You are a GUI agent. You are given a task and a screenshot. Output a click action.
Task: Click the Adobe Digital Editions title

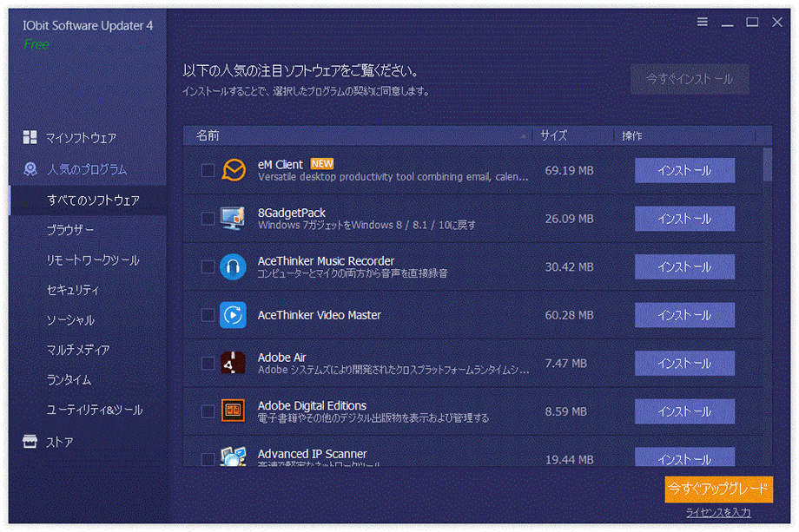pos(312,405)
